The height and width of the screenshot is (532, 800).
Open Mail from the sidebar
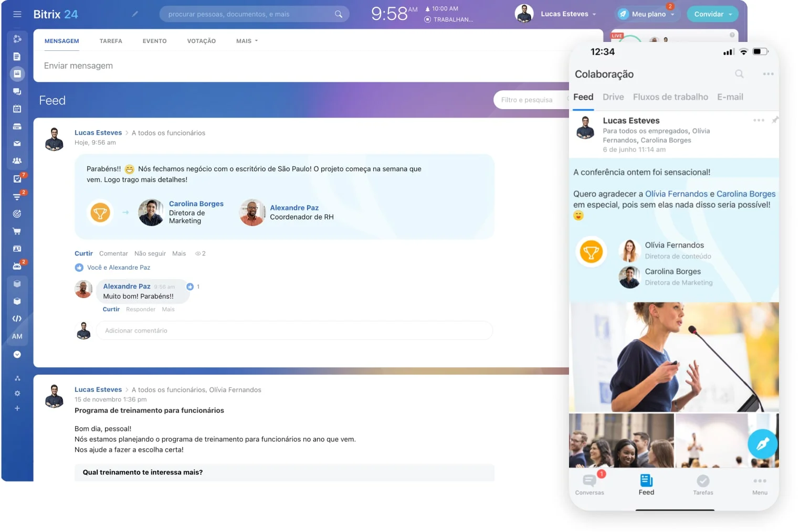click(17, 143)
